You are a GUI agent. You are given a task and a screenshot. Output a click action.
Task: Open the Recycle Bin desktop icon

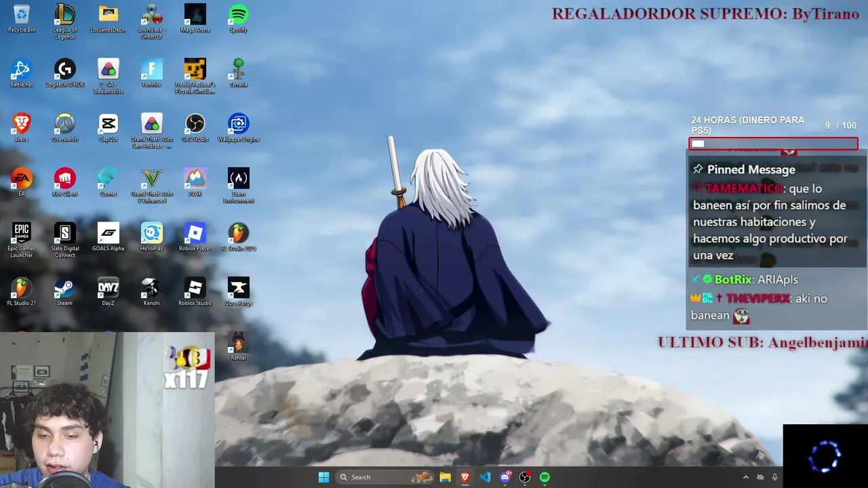click(22, 19)
